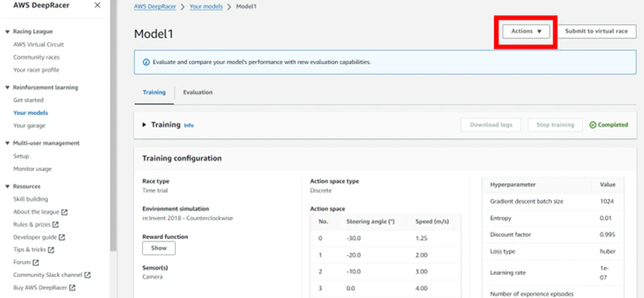Show the reward function
This screenshot has width=644, height=298.
(x=159, y=248)
